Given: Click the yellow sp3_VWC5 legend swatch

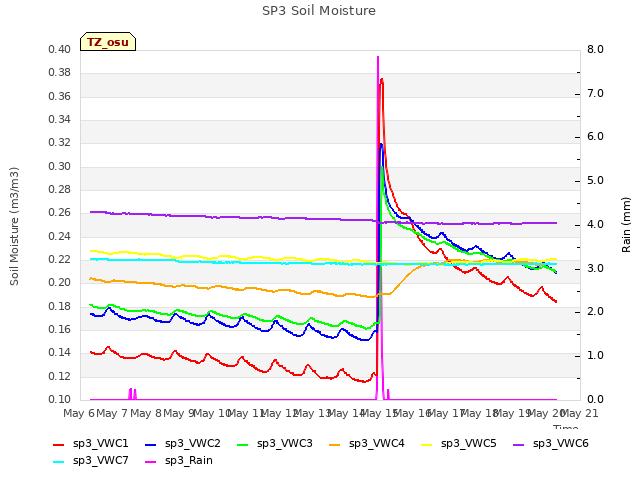Looking at the screenshot, I should (x=427, y=444).
